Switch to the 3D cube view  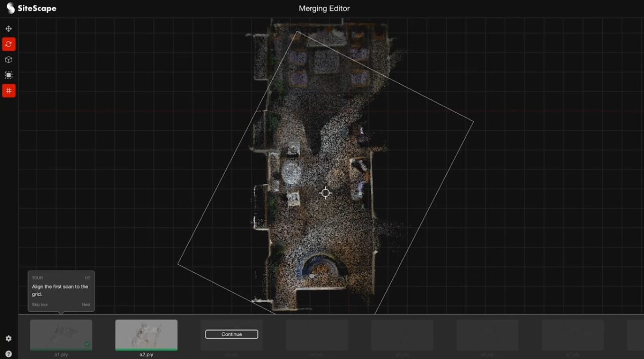(9, 60)
